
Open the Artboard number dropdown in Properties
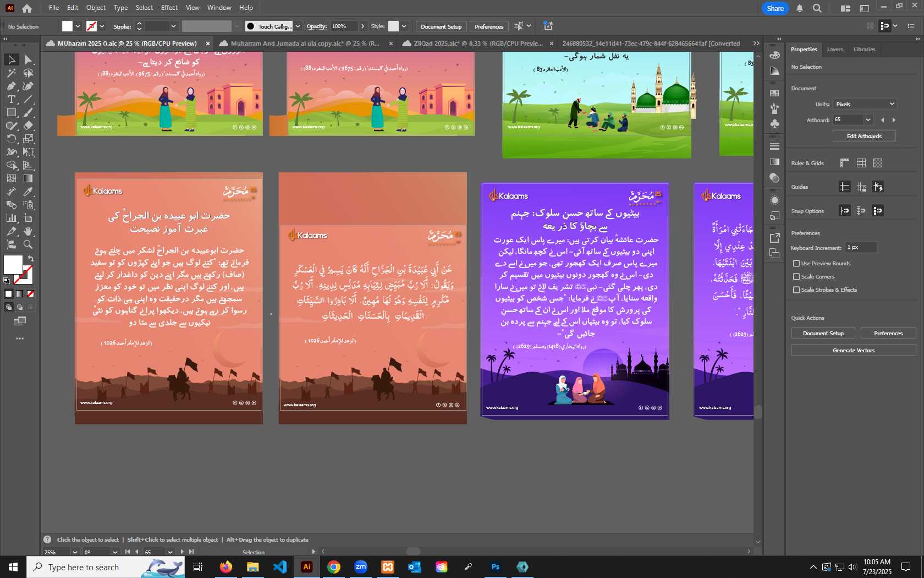click(x=868, y=120)
